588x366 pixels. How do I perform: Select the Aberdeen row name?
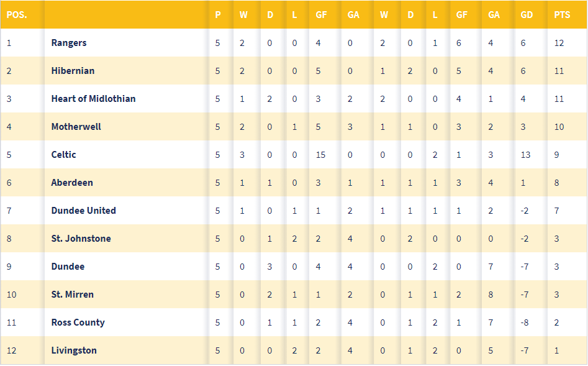(x=72, y=183)
